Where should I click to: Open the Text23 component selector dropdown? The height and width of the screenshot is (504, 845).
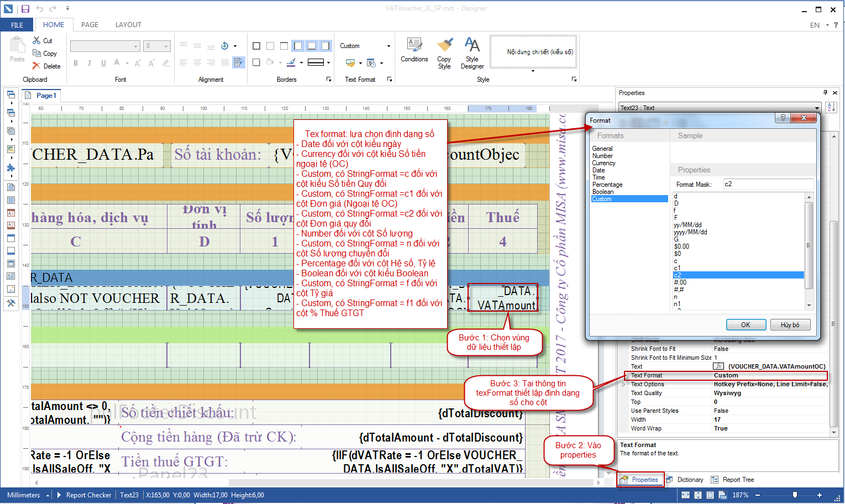817,108
